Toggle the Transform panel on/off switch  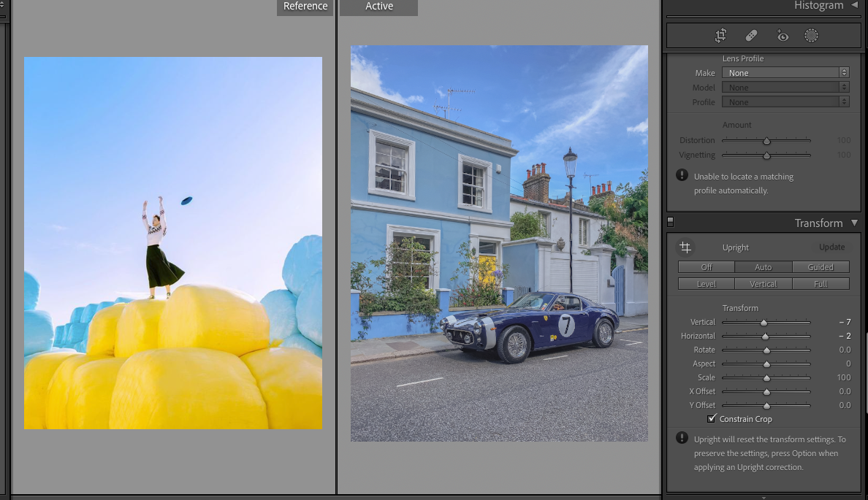click(671, 223)
